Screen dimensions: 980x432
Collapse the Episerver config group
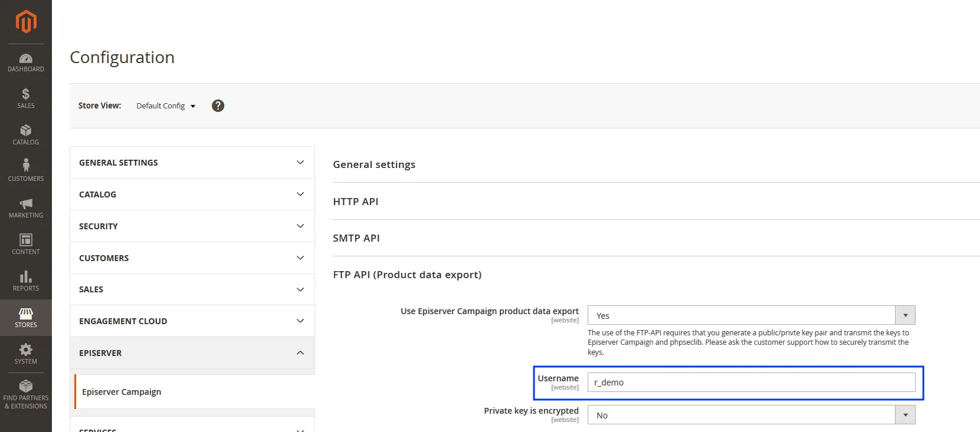[192, 353]
